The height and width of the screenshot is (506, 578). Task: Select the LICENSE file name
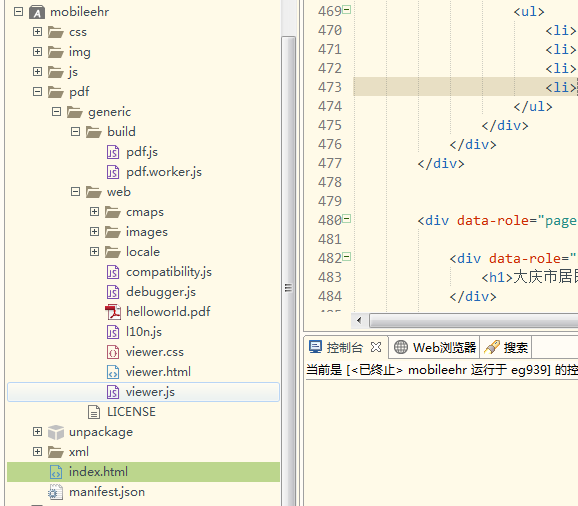click(x=132, y=412)
